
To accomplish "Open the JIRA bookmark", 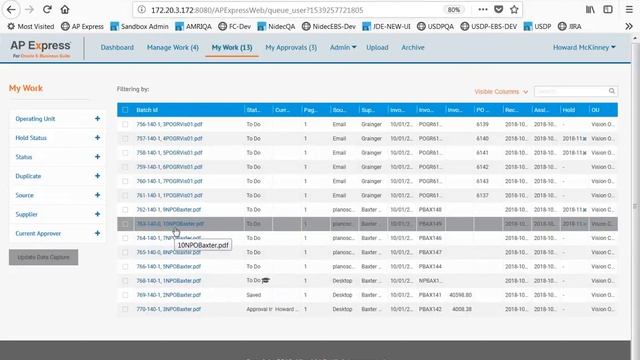I will [x=569, y=27].
